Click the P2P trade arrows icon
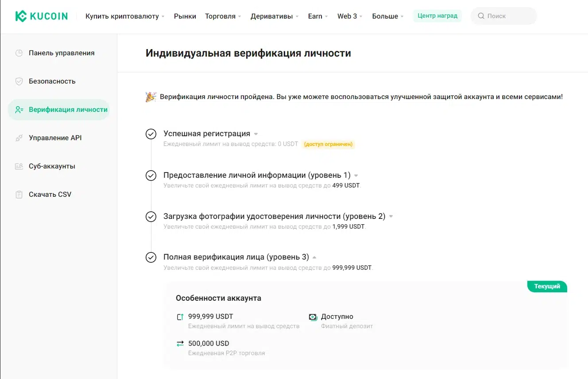This screenshot has height=379, width=588. 180,344
